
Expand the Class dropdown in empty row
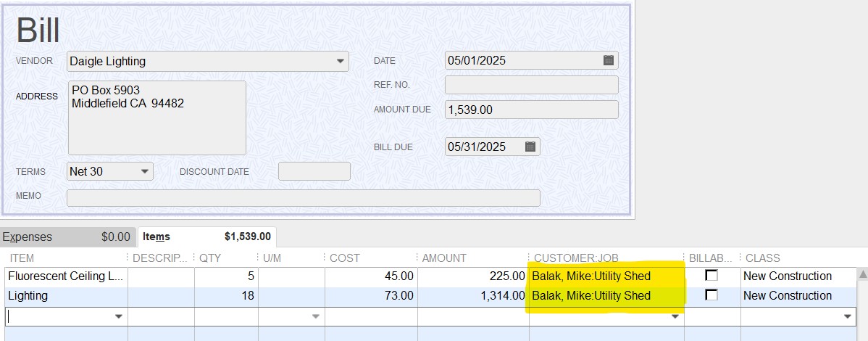tap(847, 316)
